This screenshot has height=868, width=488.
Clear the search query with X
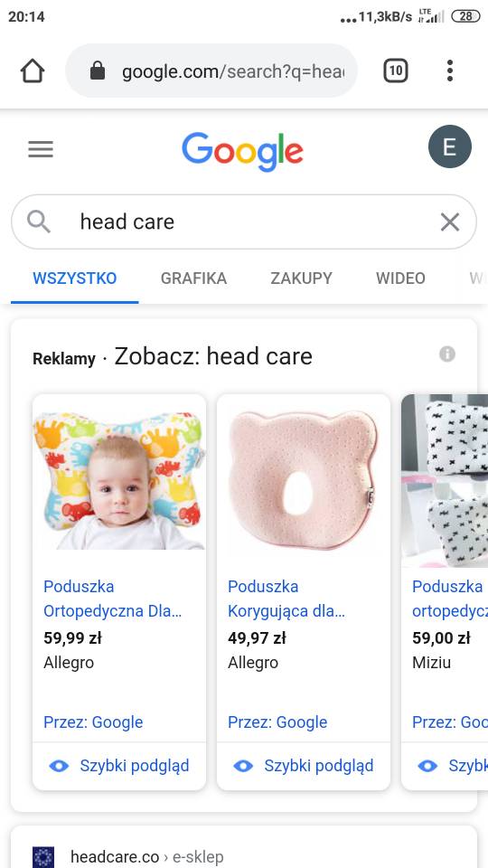[450, 222]
